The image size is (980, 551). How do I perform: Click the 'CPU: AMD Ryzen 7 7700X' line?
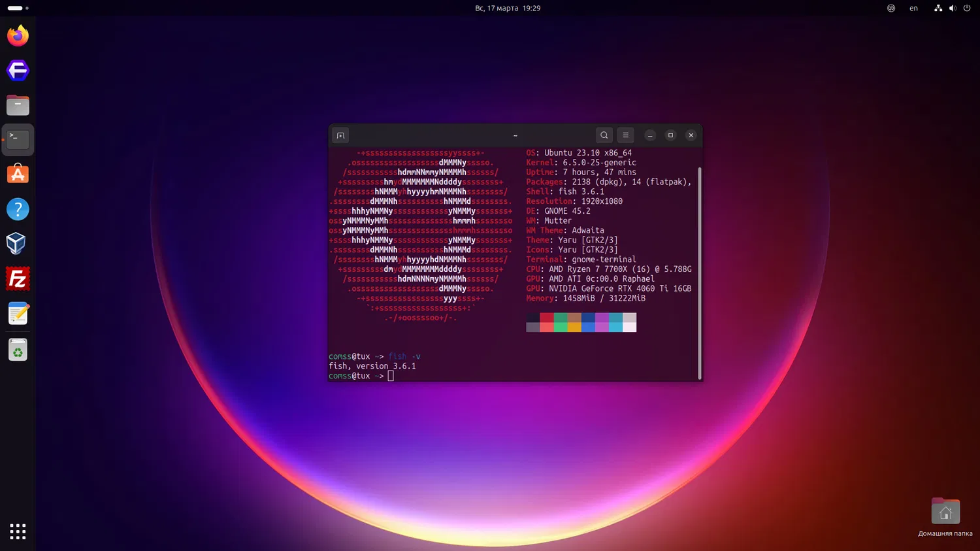pyautogui.click(x=609, y=269)
